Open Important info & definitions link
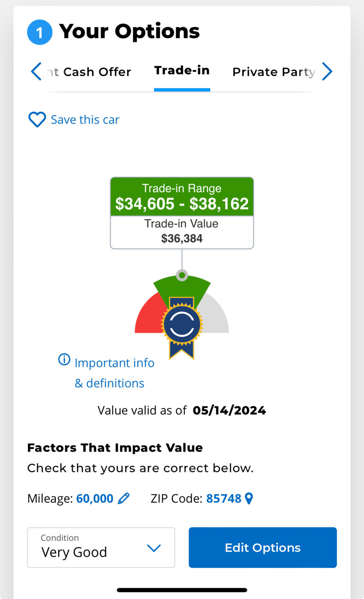Viewport: 364px width, 599px height. coord(114,373)
